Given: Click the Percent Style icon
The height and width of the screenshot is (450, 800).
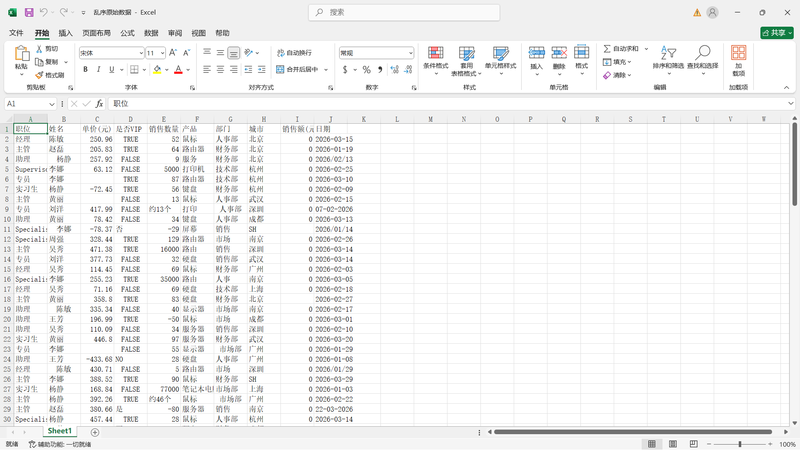Looking at the screenshot, I should coord(366,70).
